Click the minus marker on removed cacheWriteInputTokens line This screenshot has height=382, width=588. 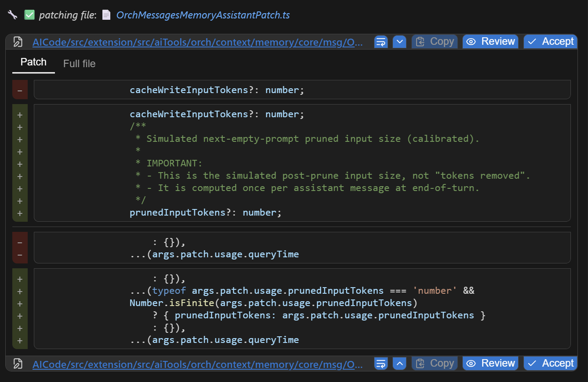tap(20, 89)
